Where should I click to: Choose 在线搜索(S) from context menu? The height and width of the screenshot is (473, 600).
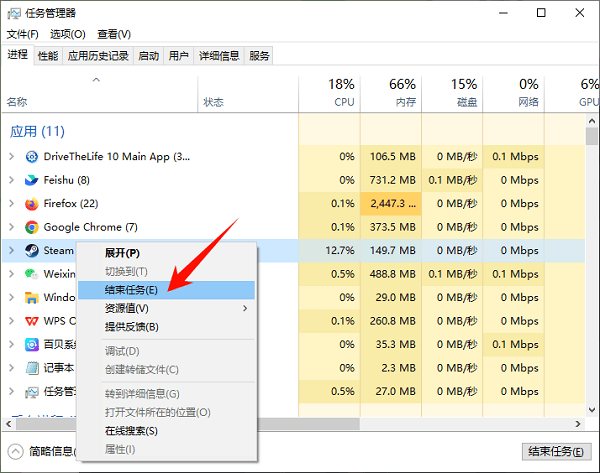click(x=131, y=431)
